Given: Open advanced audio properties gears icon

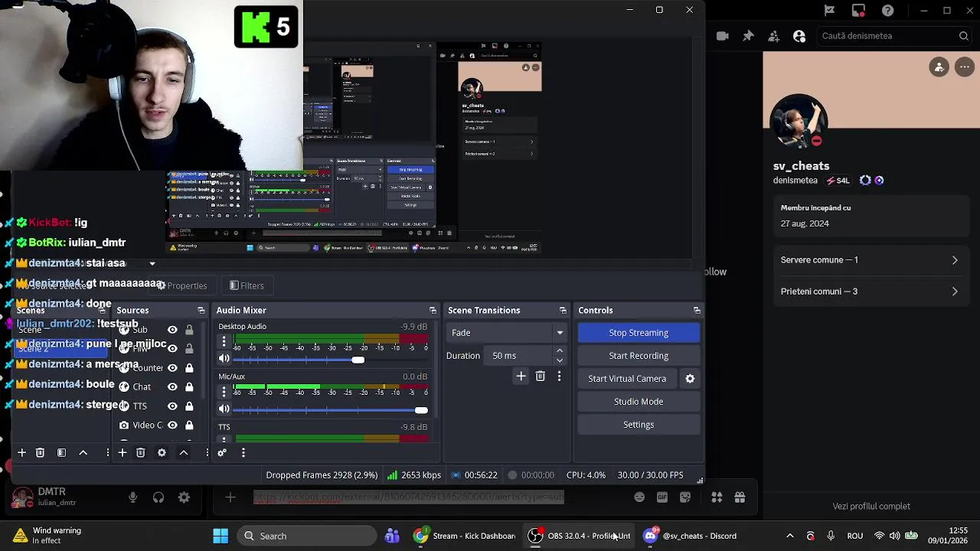Looking at the screenshot, I should [222, 453].
